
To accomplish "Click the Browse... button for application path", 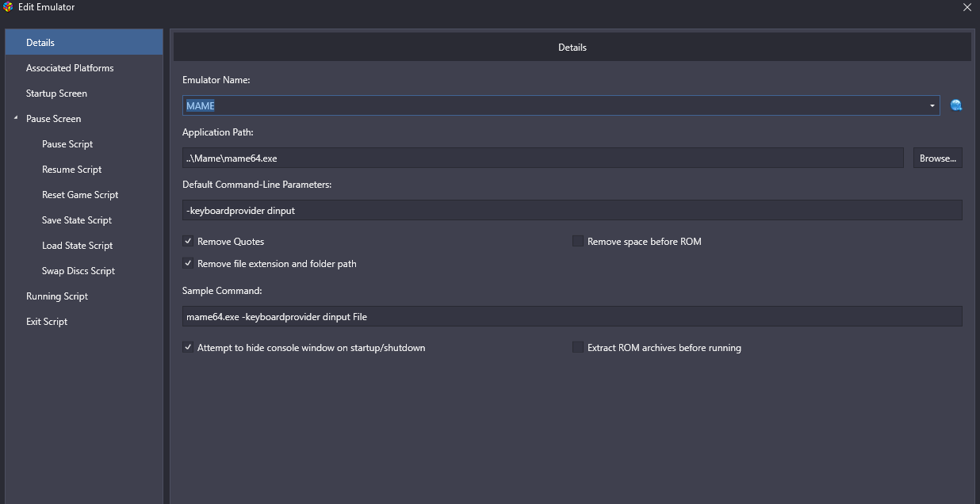I will [938, 158].
